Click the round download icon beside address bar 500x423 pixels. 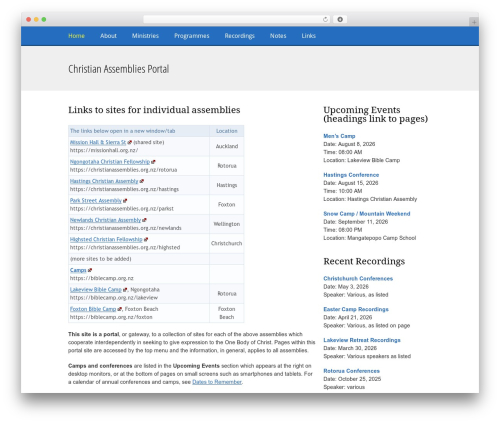pos(340,19)
